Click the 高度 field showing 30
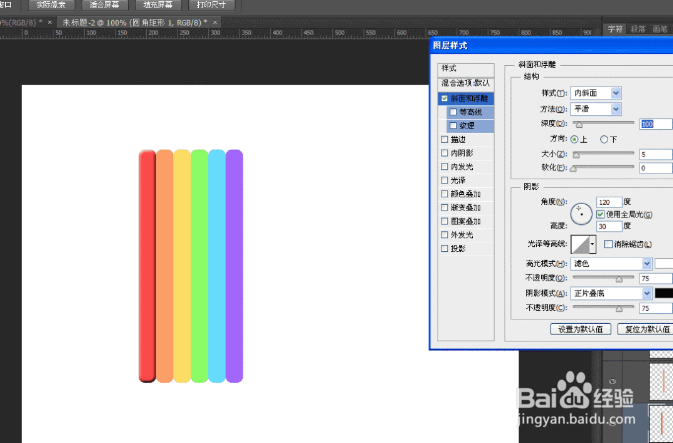 click(x=609, y=226)
